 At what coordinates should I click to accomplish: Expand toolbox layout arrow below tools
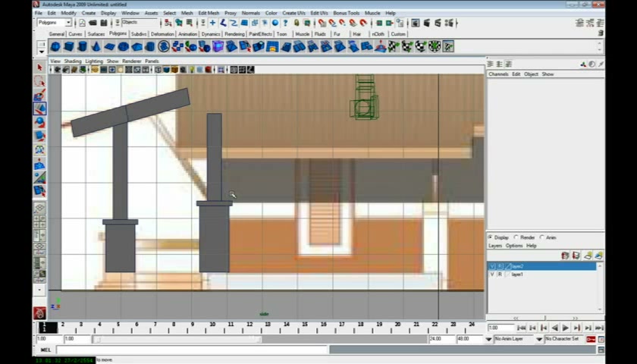coord(39,290)
